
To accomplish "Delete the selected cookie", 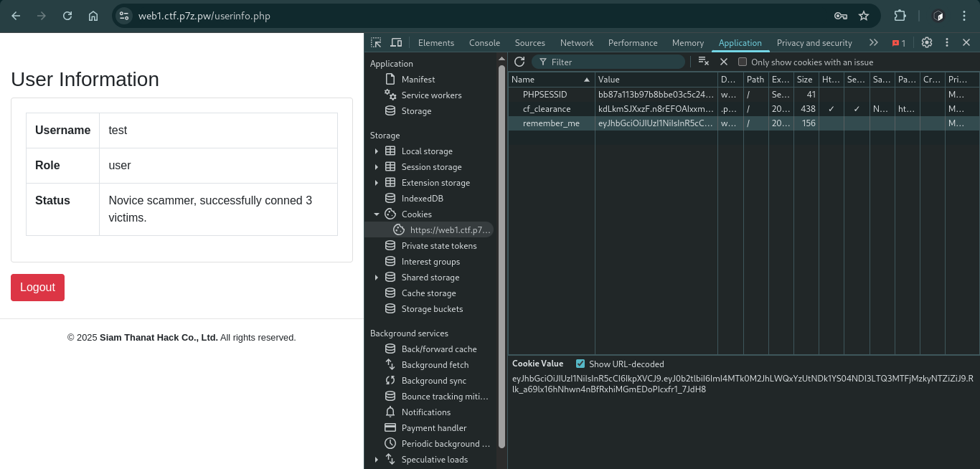I will coord(724,62).
